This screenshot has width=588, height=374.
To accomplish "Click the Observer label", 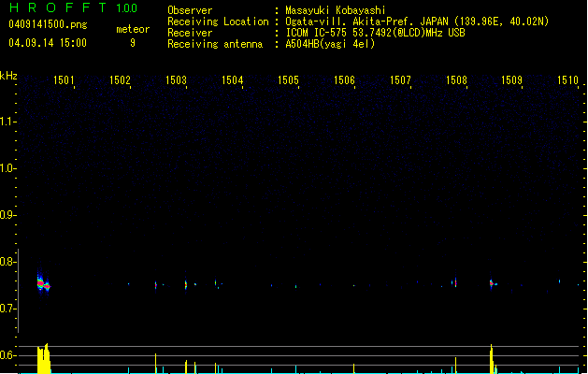I will pos(190,10).
